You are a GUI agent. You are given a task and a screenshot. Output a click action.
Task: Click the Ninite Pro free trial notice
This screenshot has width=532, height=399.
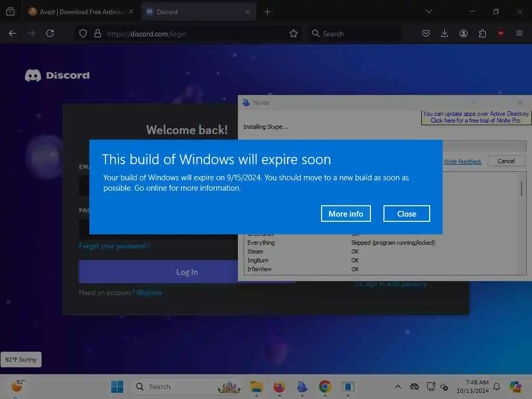[x=476, y=117]
